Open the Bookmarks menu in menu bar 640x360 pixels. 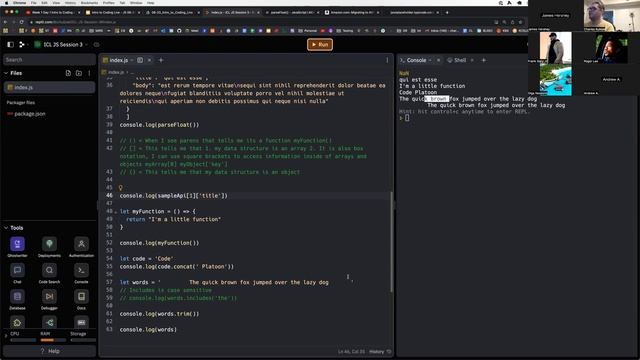(89, 2)
